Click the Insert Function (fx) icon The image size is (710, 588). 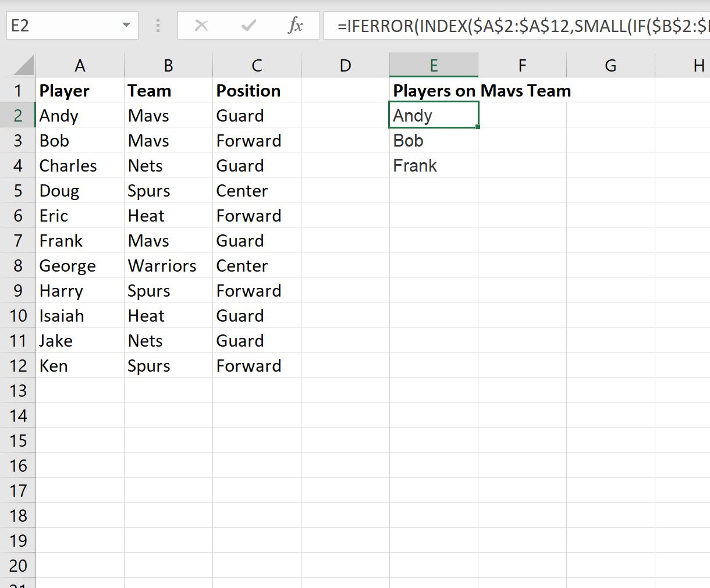(x=296, y=26)
